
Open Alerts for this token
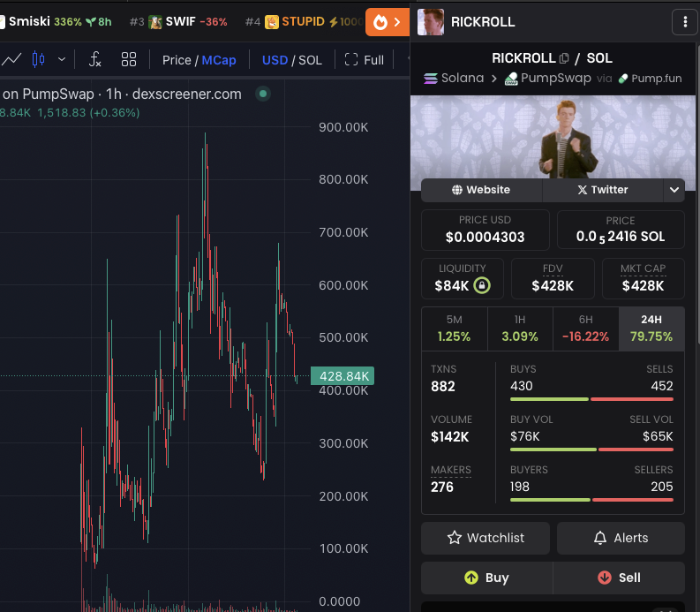coord(621,538)
